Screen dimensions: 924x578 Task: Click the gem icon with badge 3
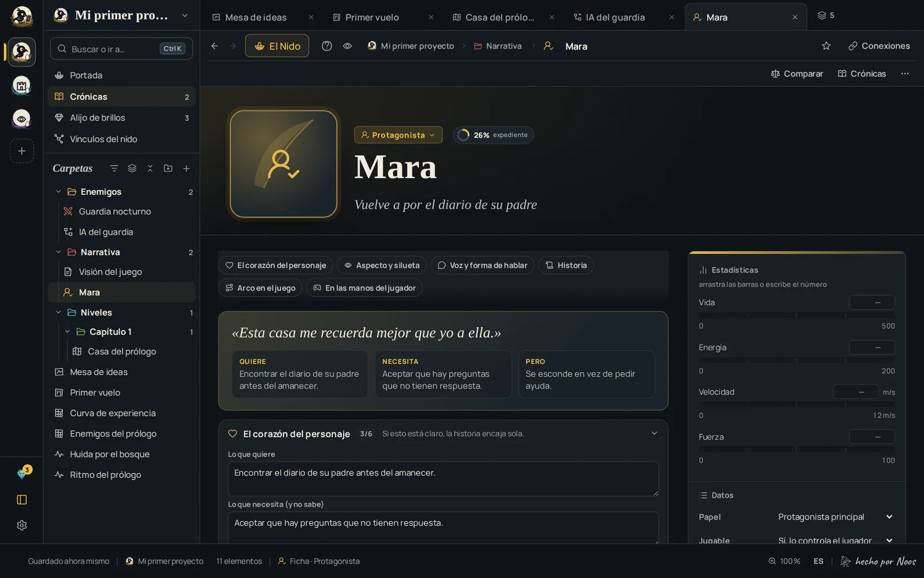pos(23,473)
